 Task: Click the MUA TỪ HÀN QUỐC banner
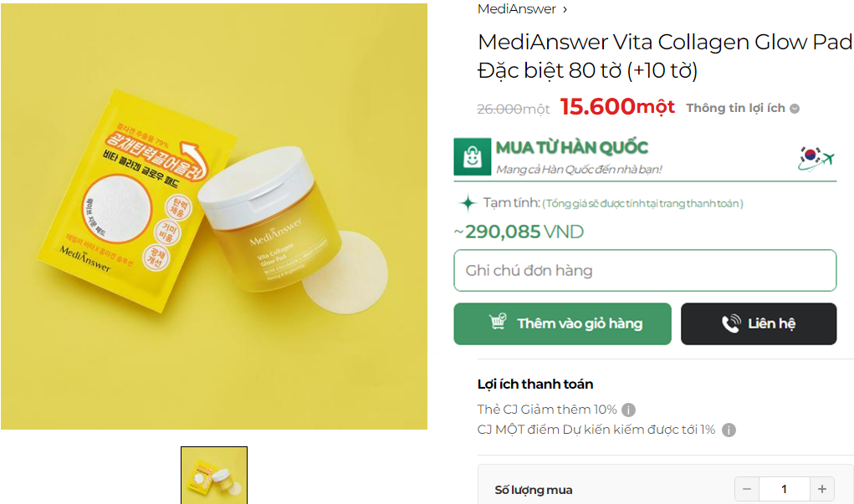point(645,158)
